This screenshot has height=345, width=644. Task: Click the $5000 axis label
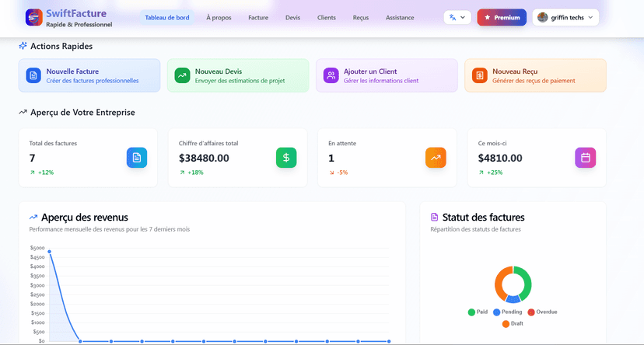[x=37, y=248]
